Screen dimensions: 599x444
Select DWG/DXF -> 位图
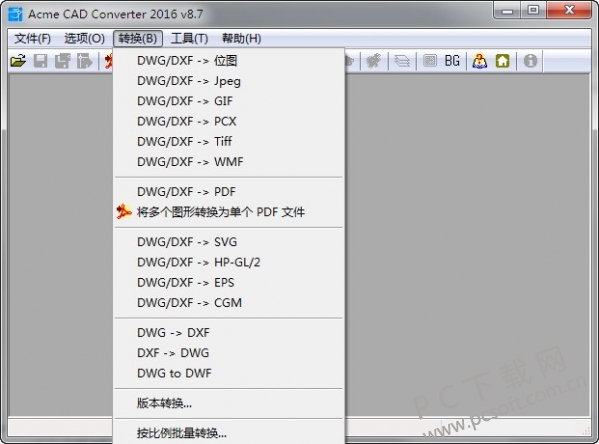(229, 61)
